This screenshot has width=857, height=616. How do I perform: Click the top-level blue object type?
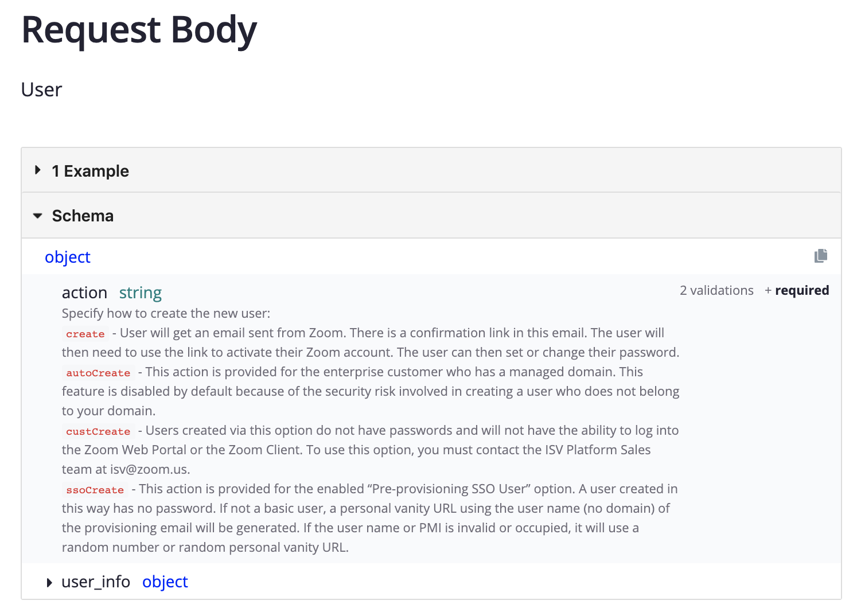point(67,257)
